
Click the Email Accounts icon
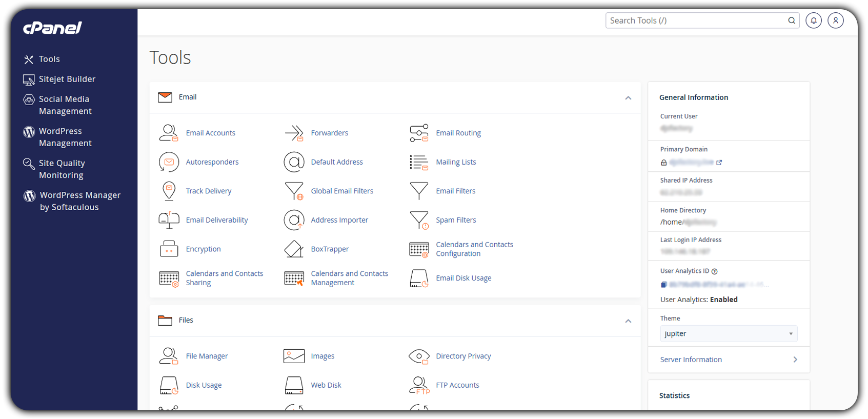click(x=169, y=133)
